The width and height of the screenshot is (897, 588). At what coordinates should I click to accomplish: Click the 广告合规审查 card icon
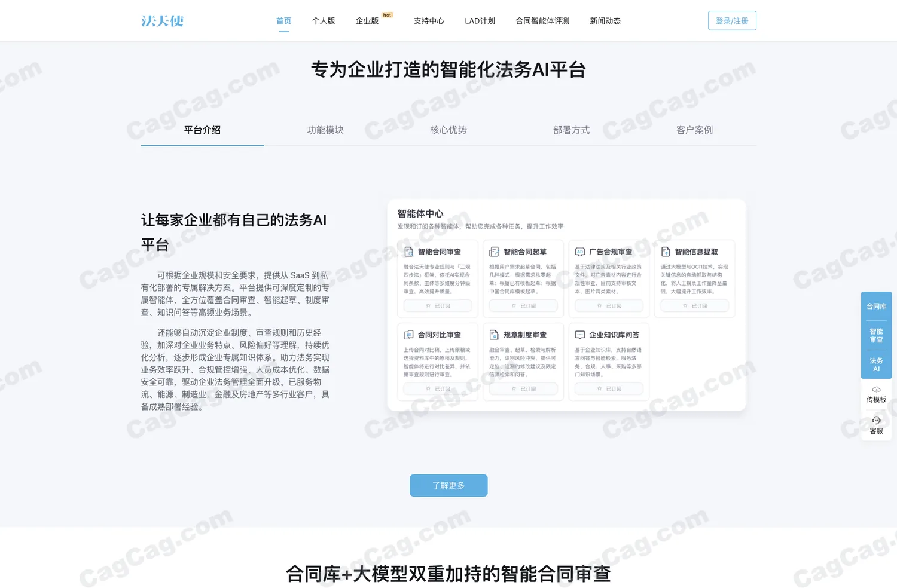580,252
